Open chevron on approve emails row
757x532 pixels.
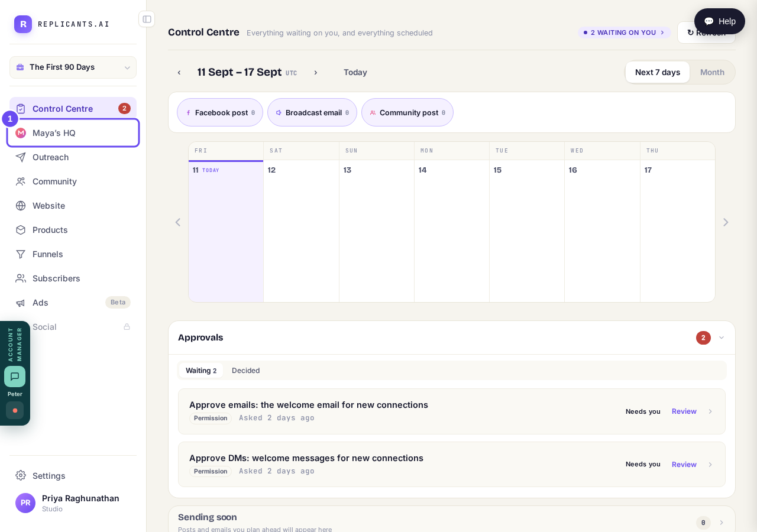[x=710, y=411]
